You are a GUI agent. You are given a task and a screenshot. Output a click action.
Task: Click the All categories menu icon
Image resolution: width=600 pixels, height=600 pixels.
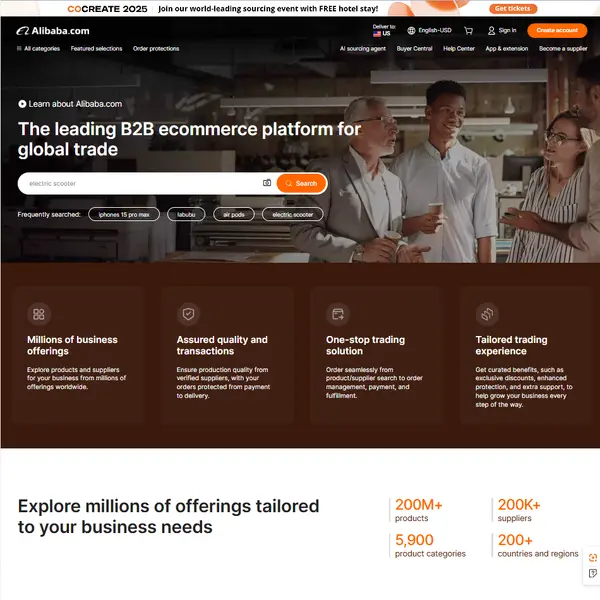pos(19,49)
